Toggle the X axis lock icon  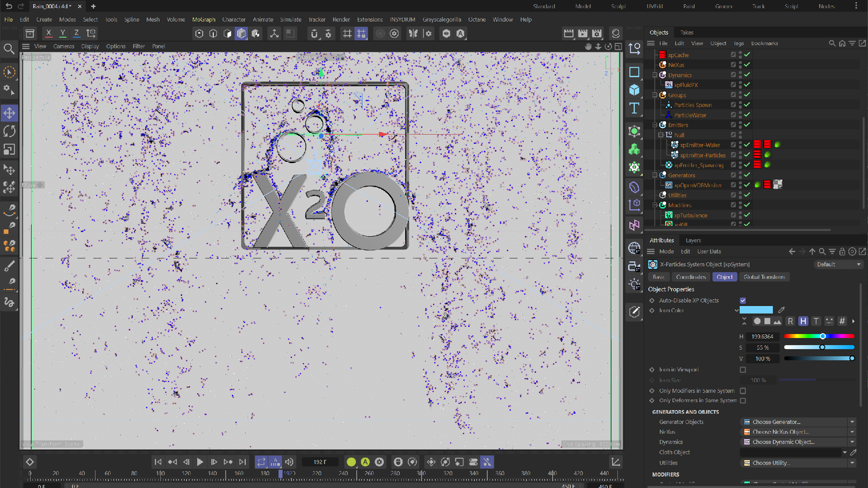(x=49, y=33)
